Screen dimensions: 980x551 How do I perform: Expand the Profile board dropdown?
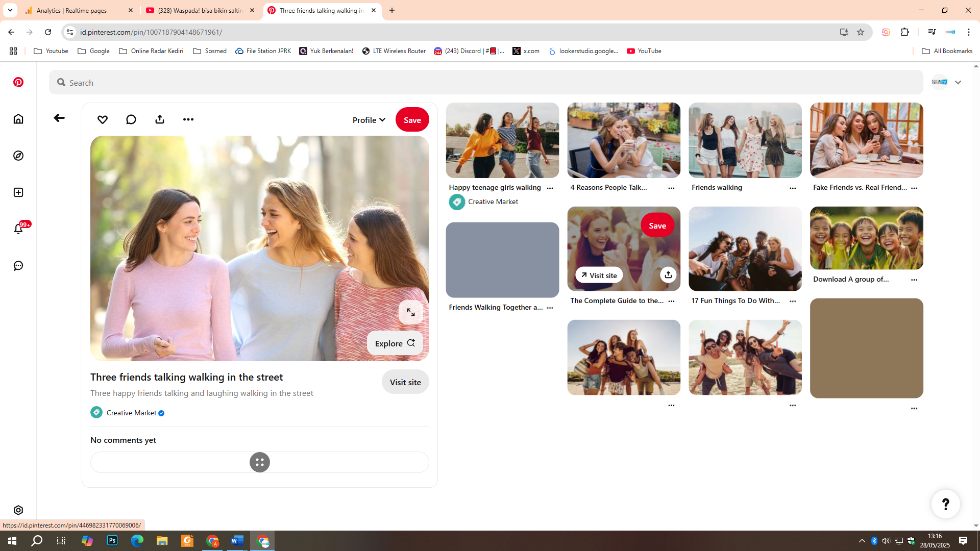point(369,120)
